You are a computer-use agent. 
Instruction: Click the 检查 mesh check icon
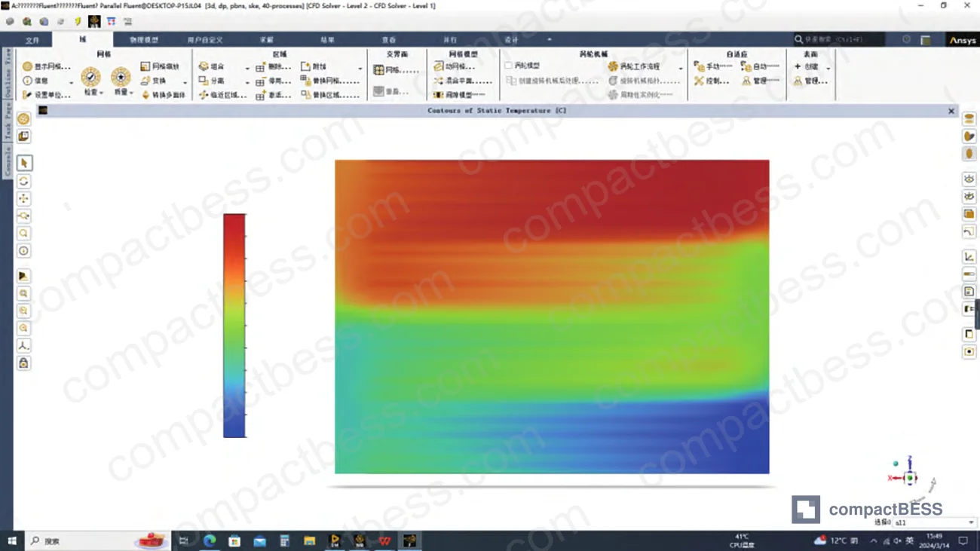point(91,77)
